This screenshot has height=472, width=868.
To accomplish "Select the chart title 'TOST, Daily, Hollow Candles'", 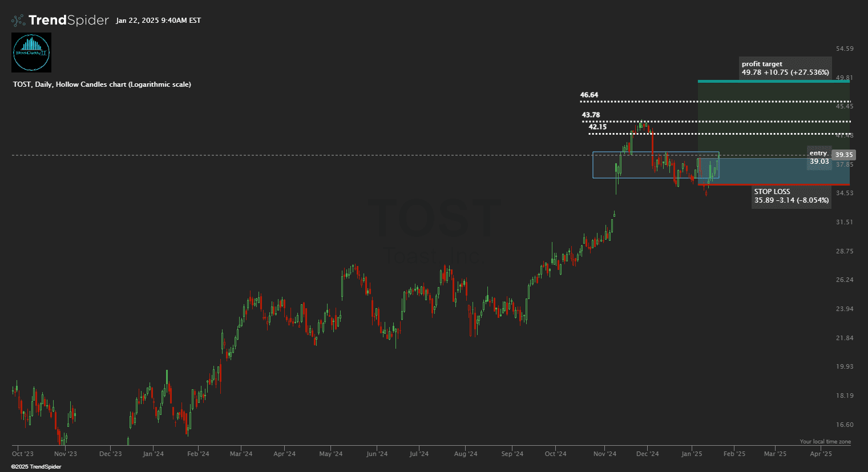I will pyautogui.click(x=102, y=84).
